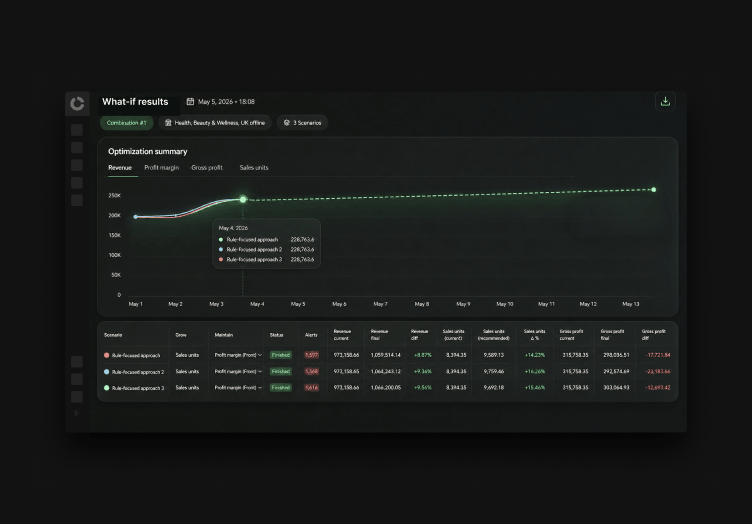The image size is (752, 524).
Task: Click the 303,064.93 gross profit final cell
Action: click(616, 387)
